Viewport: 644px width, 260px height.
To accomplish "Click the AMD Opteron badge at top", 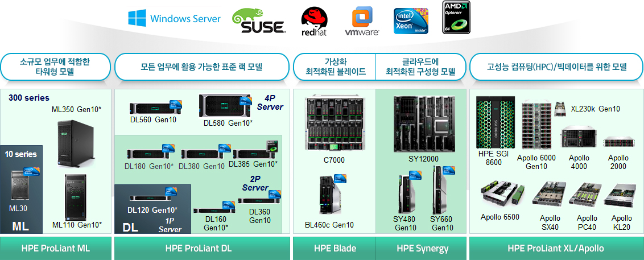I will click(456, 17).
